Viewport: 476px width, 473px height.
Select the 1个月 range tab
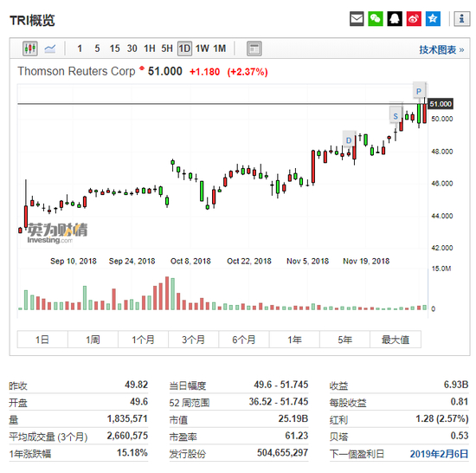point(144,340)
